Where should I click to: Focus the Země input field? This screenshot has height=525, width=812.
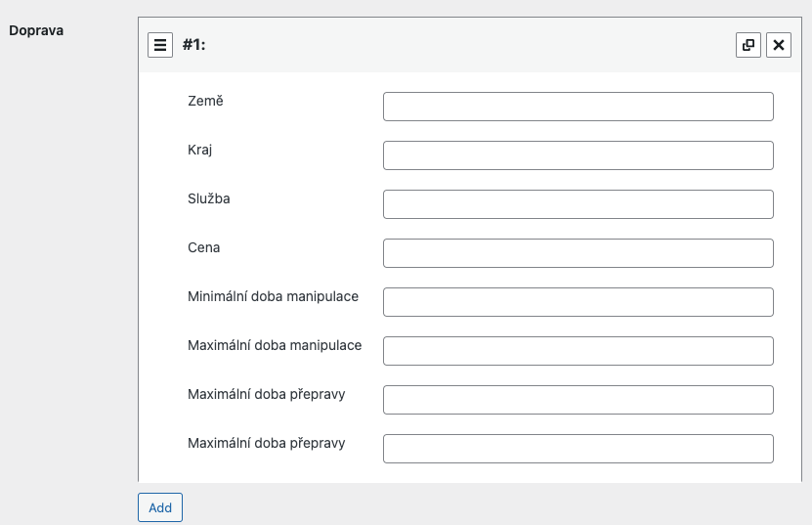578,107
